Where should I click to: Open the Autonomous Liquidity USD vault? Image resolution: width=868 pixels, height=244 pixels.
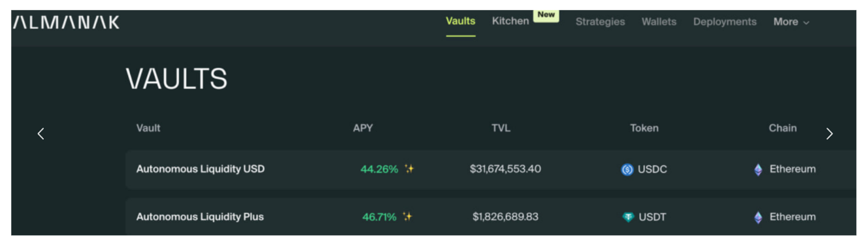tap(201, 169)
